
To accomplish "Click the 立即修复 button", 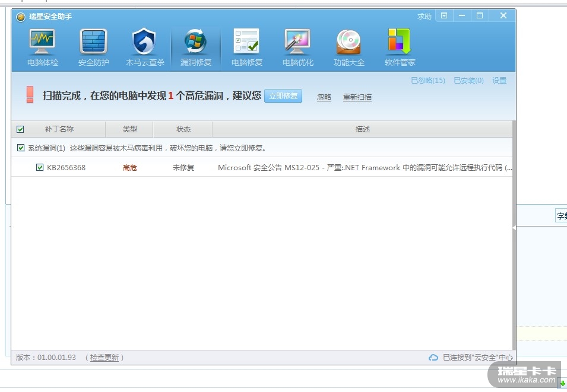I will (283, 95).
